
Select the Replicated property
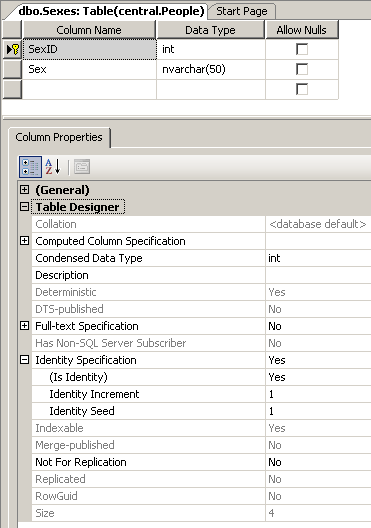[x=148, y=479]
